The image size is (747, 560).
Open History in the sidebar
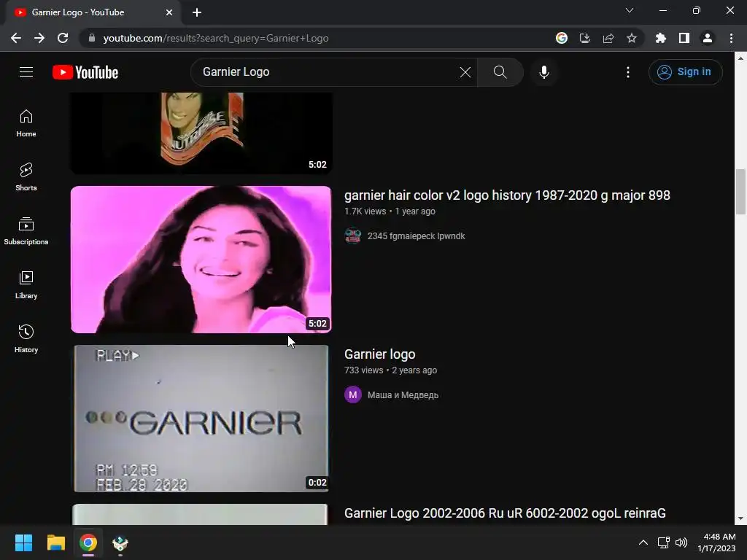(26, 338)
